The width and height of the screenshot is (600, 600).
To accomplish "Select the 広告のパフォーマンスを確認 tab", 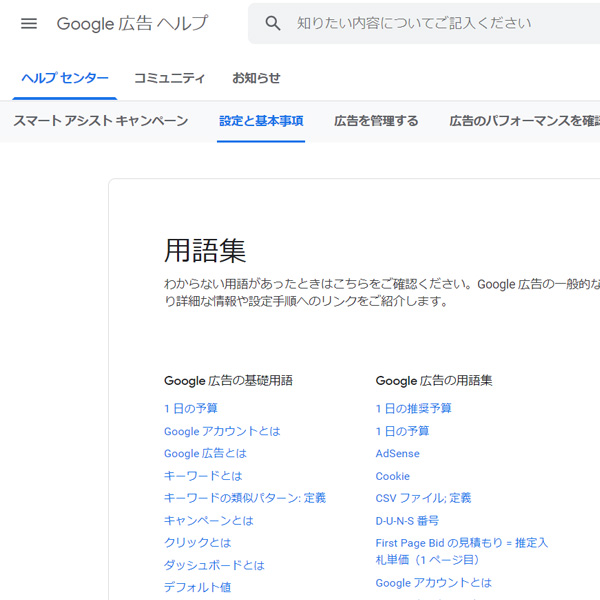I will tap(524, 121).
